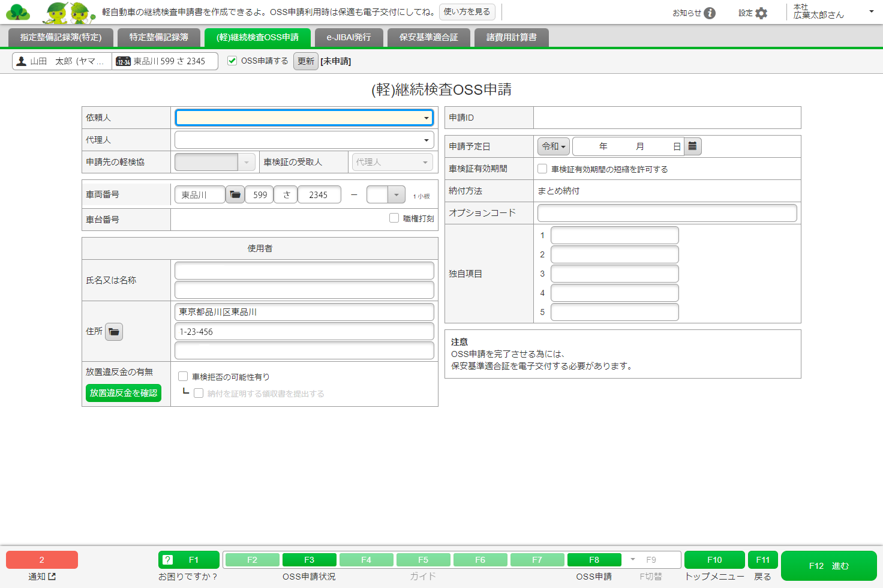Click the mascot logo at top left

[x=19, y=11]
